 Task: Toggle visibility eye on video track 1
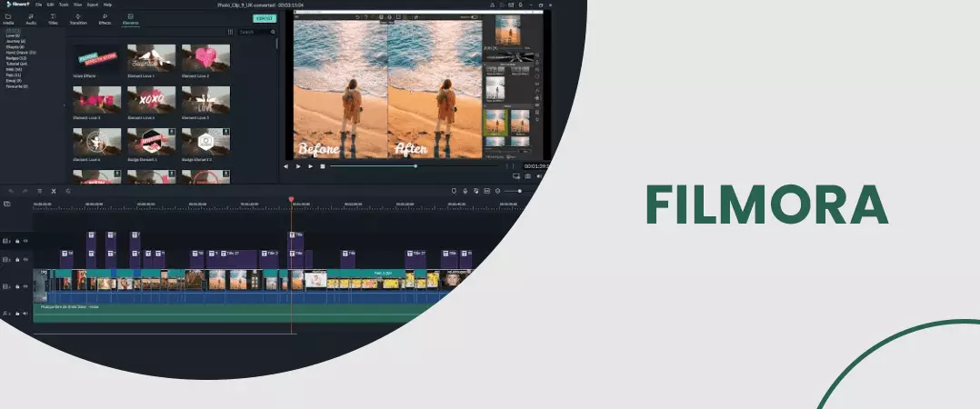coord(25,286)
